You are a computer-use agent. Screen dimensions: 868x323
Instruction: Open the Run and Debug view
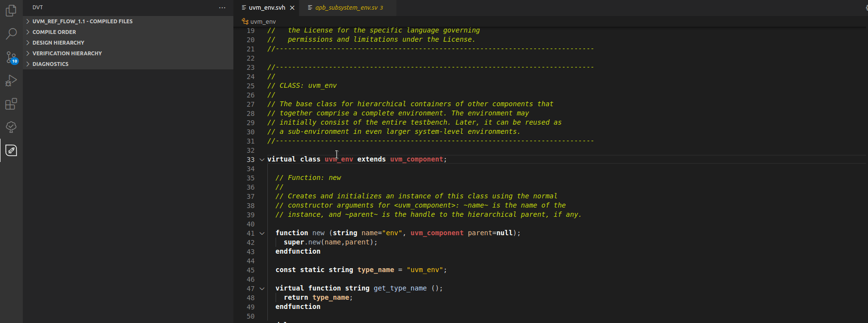click(x=11, y=81)
